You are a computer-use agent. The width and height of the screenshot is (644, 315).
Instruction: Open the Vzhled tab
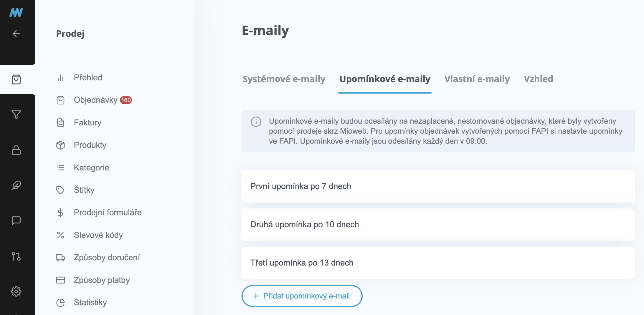[538, 79]
